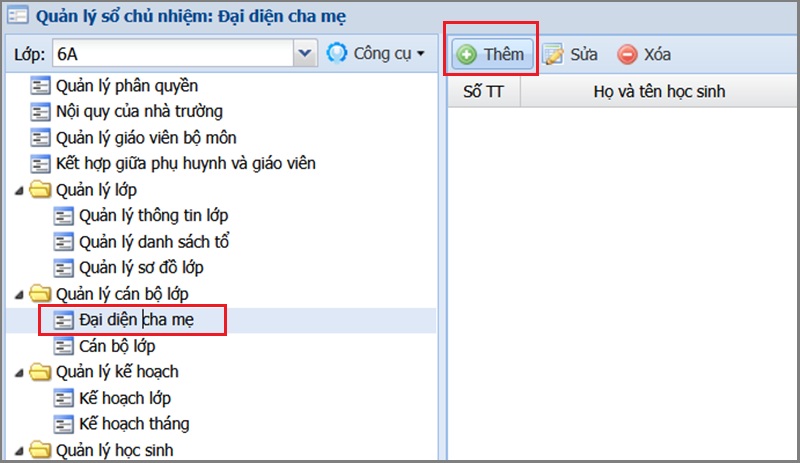
Task: Click the Quản lý học sinh folder label
Action: (x=114, y=450)
